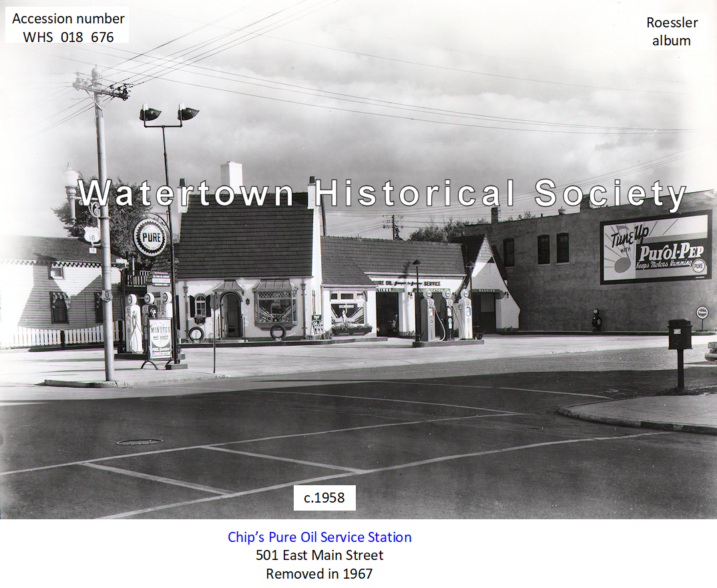Viewport: 717px width, 588px height.
Task: Click the Watertown Historical Society watermark
Action: 382,194
